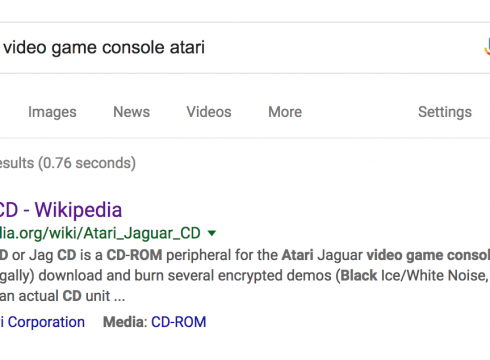Switch to the News results tab
The width and height of the screenshot is (490, 360).
click(132, 112)
